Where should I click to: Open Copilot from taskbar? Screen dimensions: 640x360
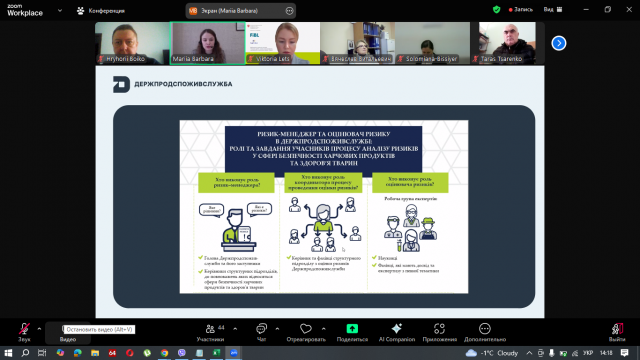[x=60, y=353]
